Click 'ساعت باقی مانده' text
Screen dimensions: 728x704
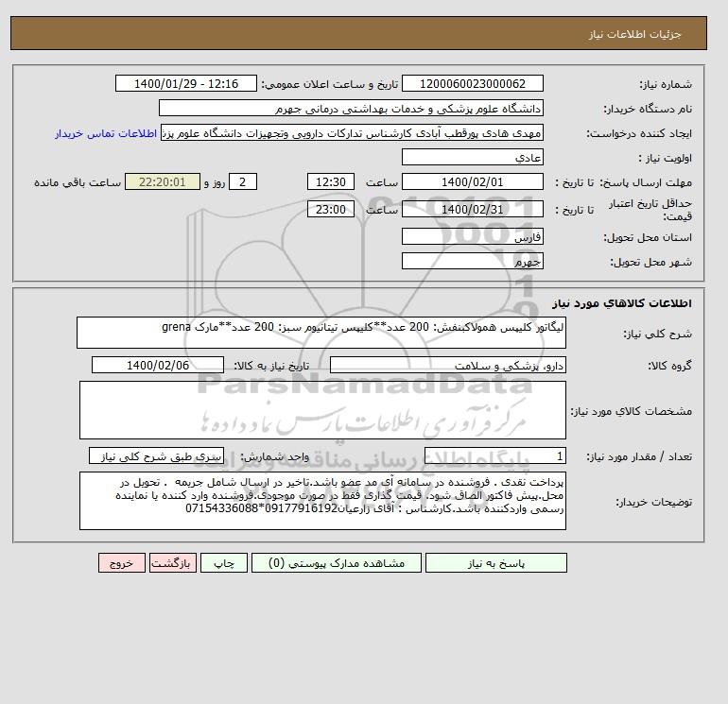click(78, 182)
